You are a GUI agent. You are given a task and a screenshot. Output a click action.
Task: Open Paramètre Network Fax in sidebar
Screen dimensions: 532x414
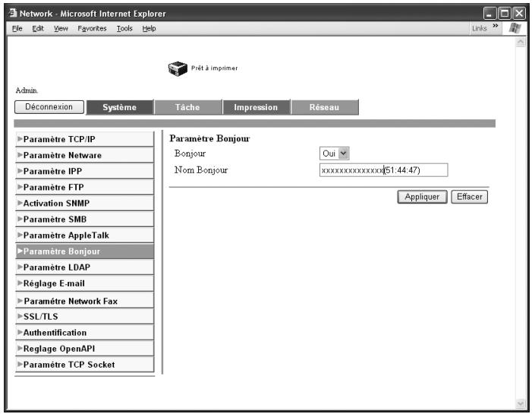pyautogui.click(x=84, y=301)
